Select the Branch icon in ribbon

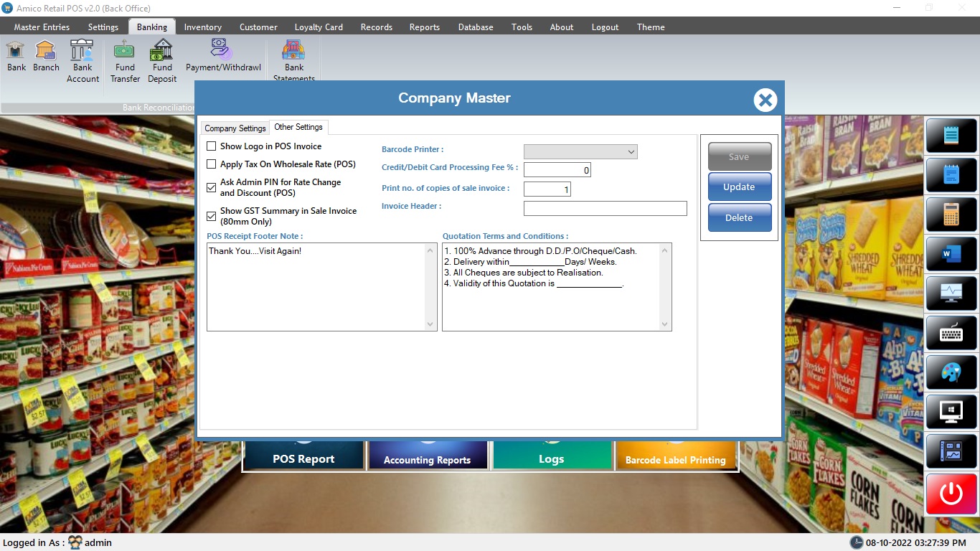tap(46, 56)
